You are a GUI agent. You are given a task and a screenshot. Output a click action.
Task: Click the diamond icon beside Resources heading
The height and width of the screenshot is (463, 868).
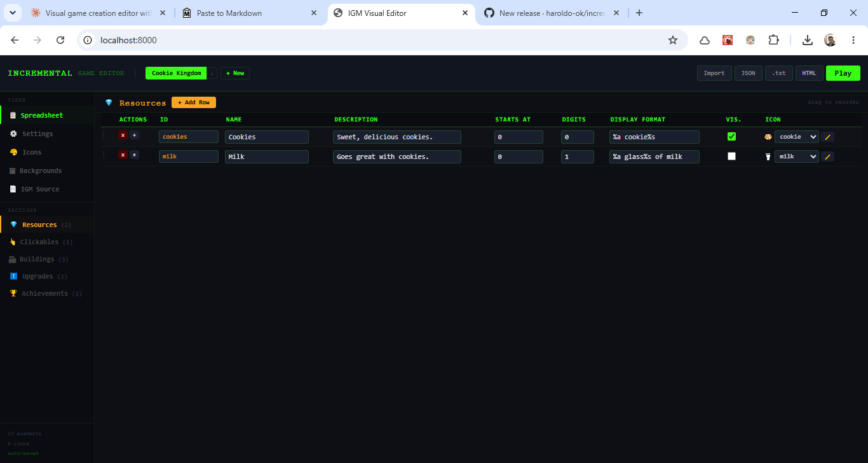coord(109,102)
